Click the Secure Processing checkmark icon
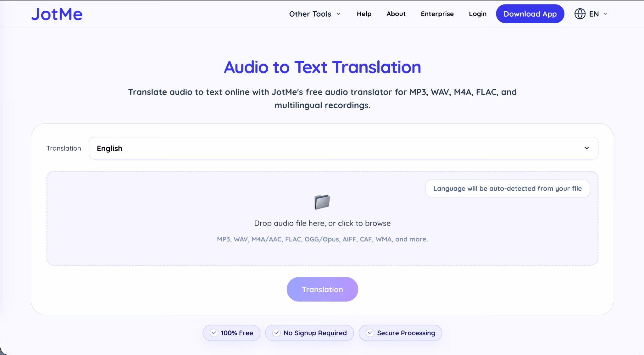Screen dimensions: 644x355 tap(370, 333)
